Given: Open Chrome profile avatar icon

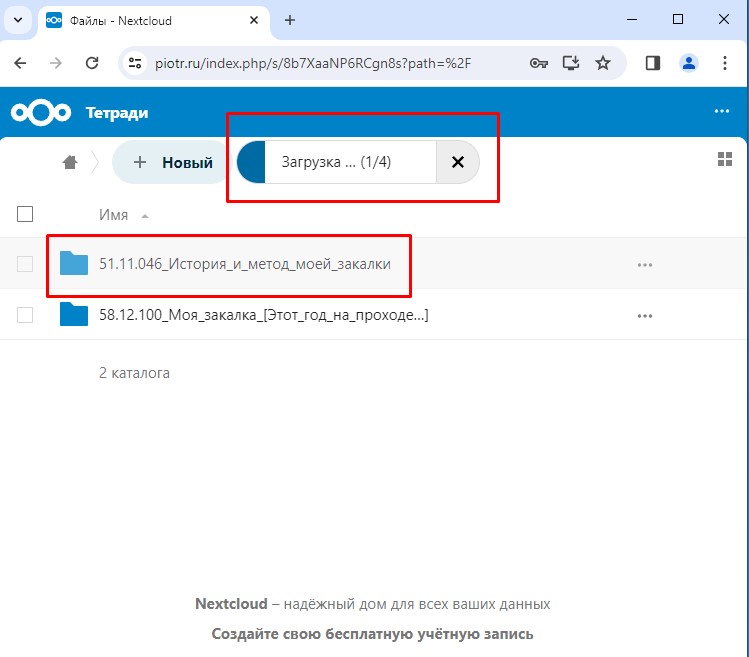Looking at the screenshot, I should (x=688, y=63).
